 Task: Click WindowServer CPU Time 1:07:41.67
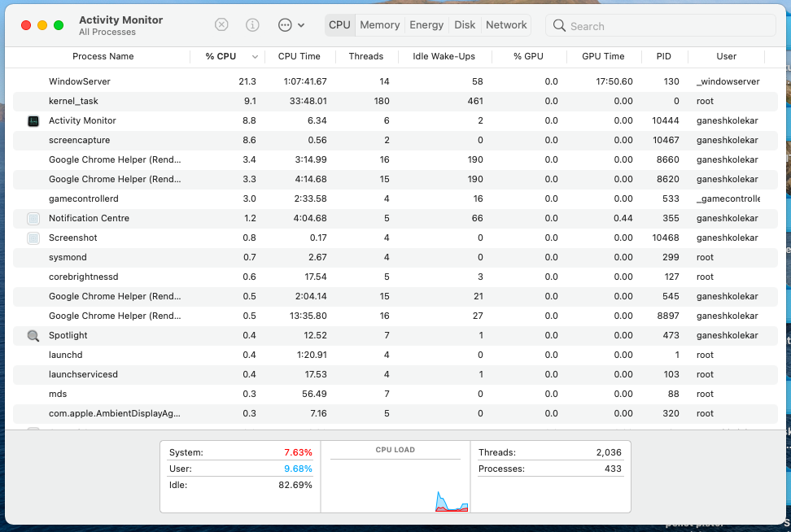coord(304,81)
